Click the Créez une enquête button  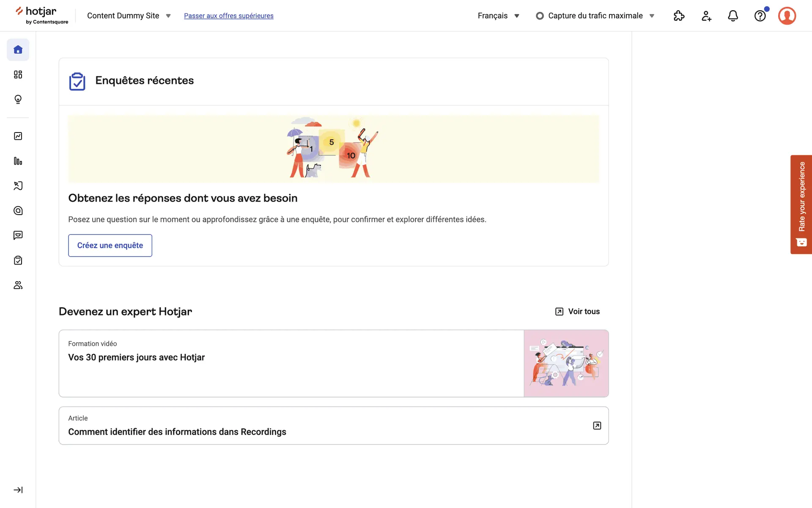[110, 246]
